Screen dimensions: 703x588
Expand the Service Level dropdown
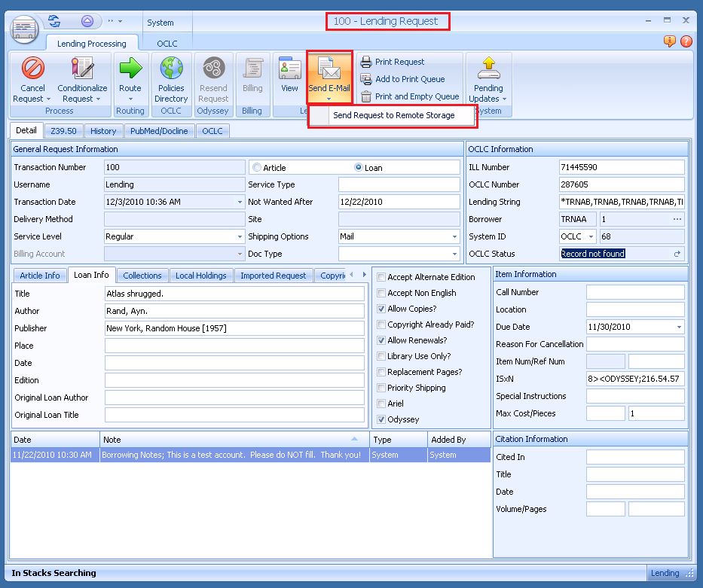pyautogui.click(x=240, y=236)
